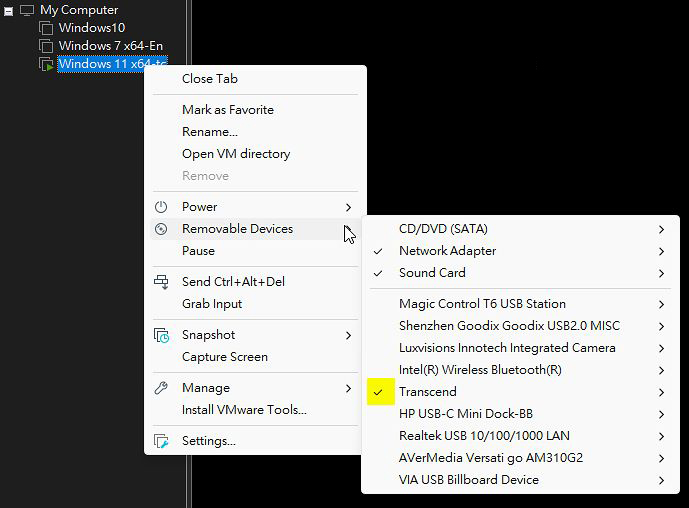Click the Manage wrench icon
The width and height of the screenshot is (689, 508).
(x=161, y=388)
